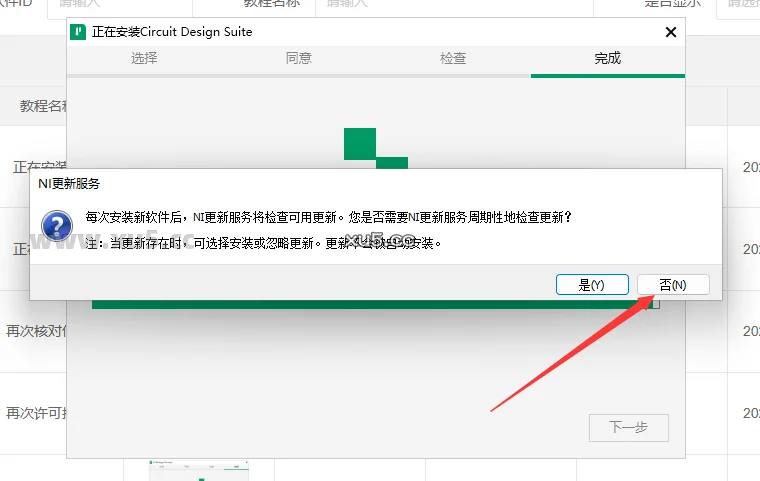This screenshot has height=481, width=760.
Task: Select the 同意 step tab
Action: 299,58
